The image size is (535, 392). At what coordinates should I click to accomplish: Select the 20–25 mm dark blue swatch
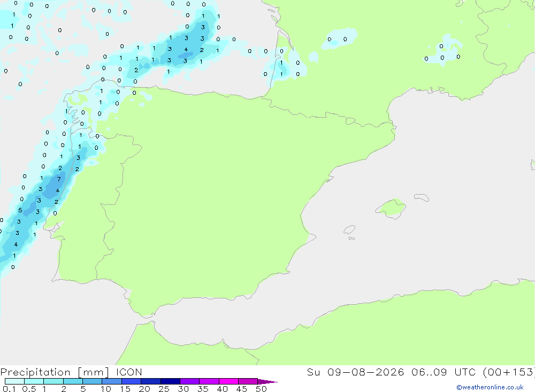coord(151,381)
